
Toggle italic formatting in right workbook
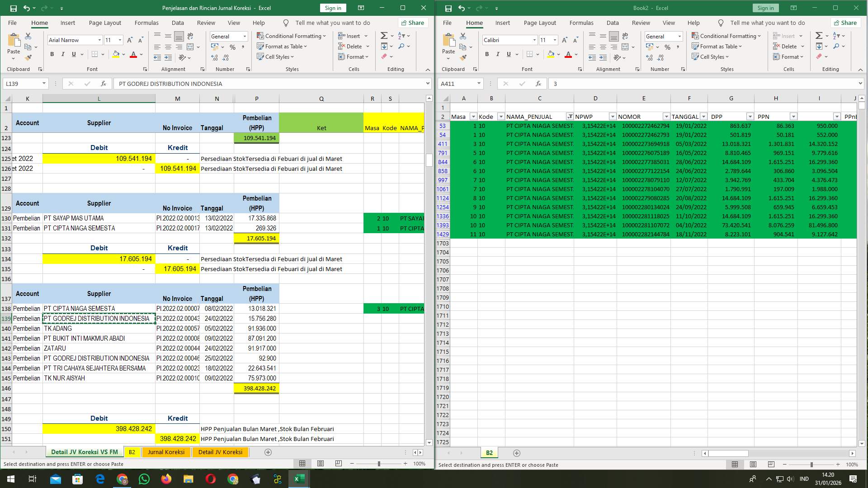point(497,54)
